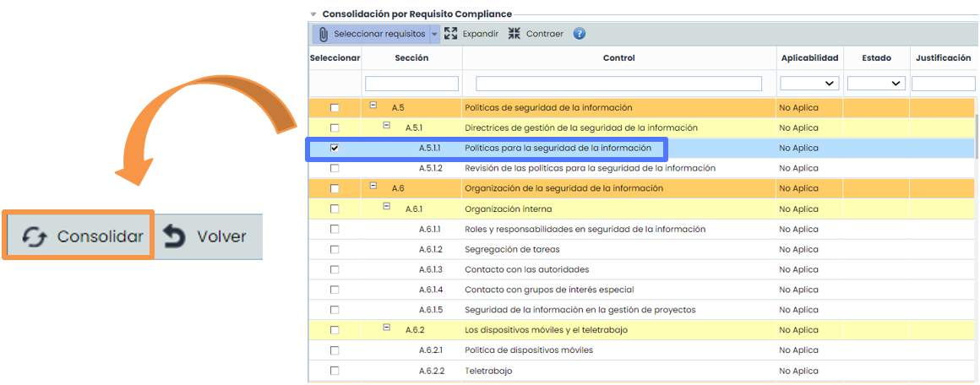Screen dimensions: 980x385
Task: Click the Expandir arrows icon
Action: tap(450, 34)
